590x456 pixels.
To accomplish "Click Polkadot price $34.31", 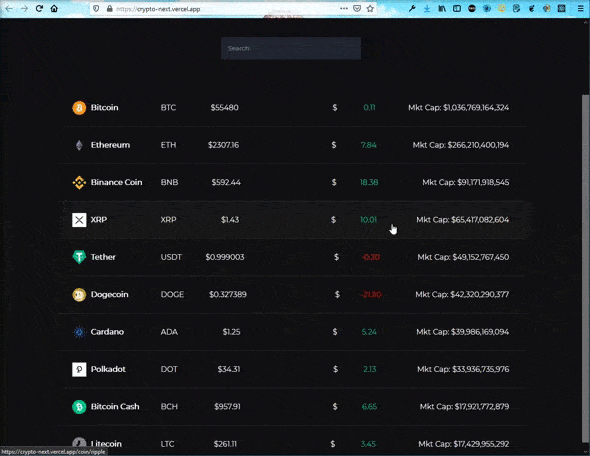I will pyautogui.click(x=229, y=369).
